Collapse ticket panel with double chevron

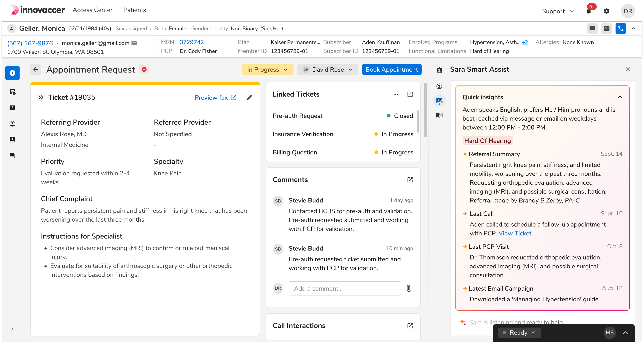[41, 98]
